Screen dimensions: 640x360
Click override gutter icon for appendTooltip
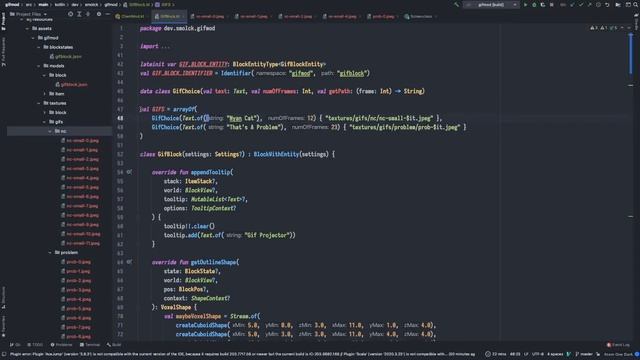pyautogui.click(x=129, y=172)
